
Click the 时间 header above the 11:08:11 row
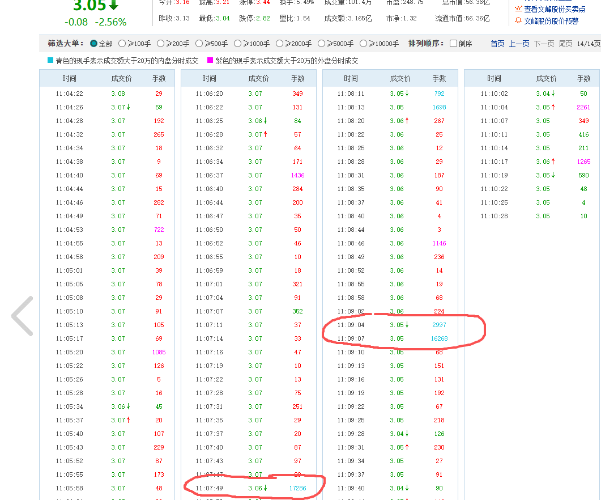pyautogui.click(x=351, y=79)
